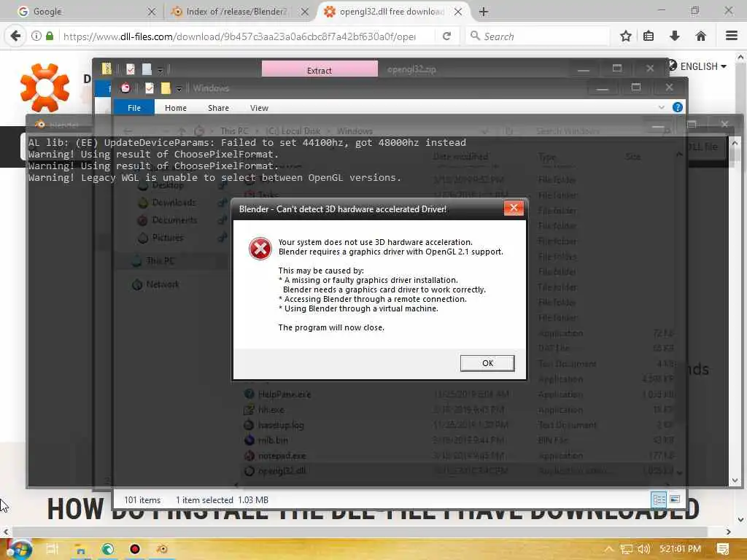Open the Share ribbon tab in explorer
This screenshot has height=560, width=747.
pyautogui.click(x=218, y=108)
